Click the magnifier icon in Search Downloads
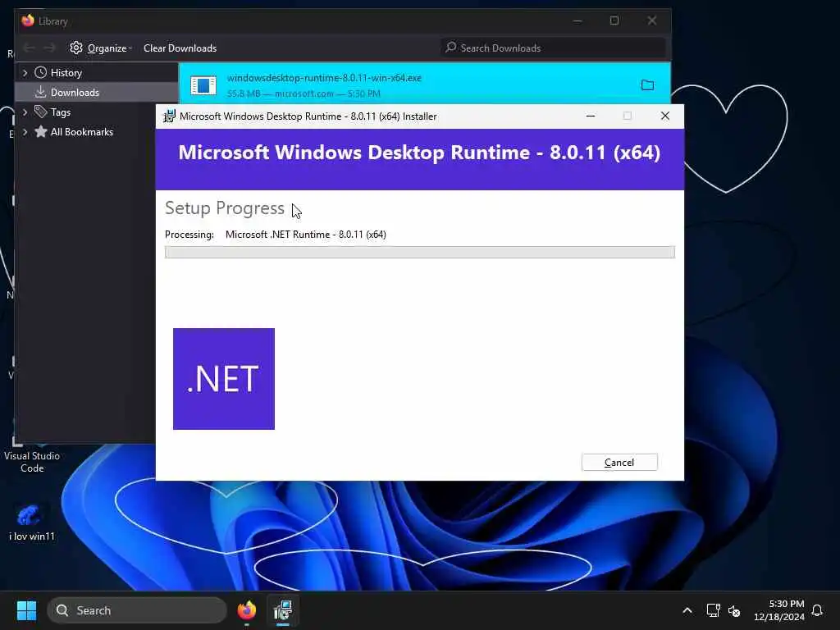840x630 pixels. point(451,47)
